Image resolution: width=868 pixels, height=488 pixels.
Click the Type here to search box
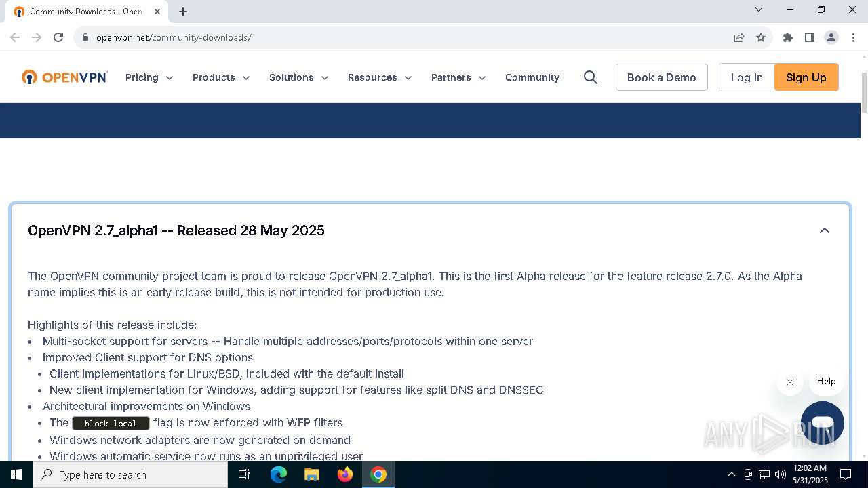click(x=130, y=474)
